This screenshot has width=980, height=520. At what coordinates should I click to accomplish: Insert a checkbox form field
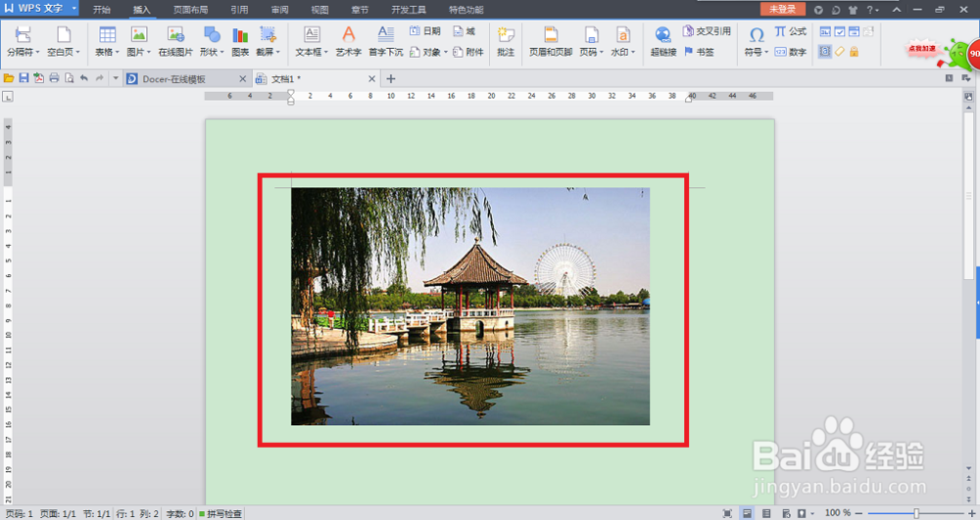click(840, 31)
